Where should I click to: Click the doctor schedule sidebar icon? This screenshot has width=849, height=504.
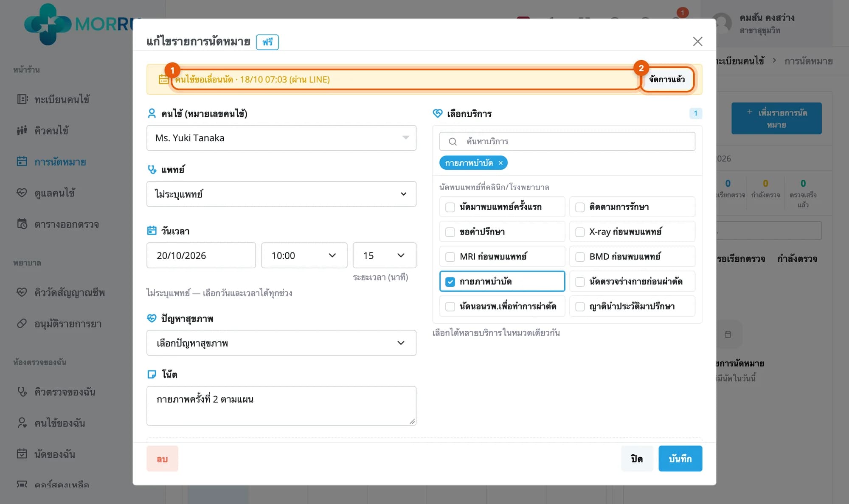point(22,224)
